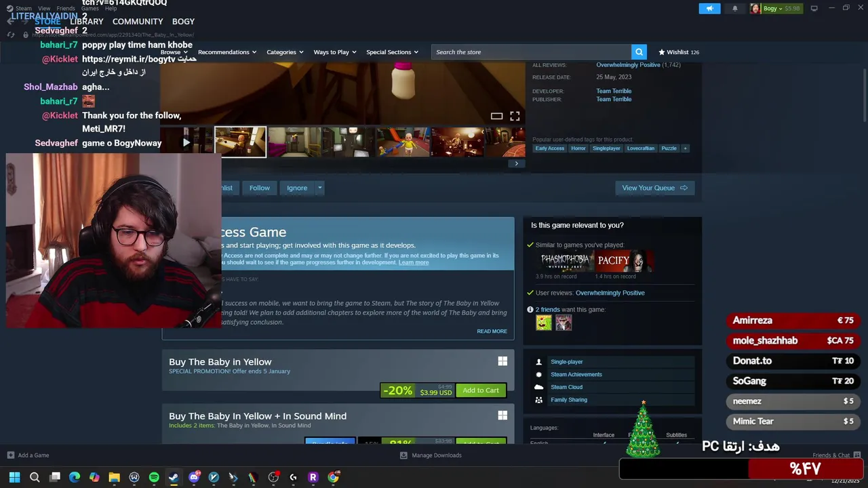The height and width of the screenshot is (488, 868).
Task: Focus the Search the store field
Action: (531, 52)
